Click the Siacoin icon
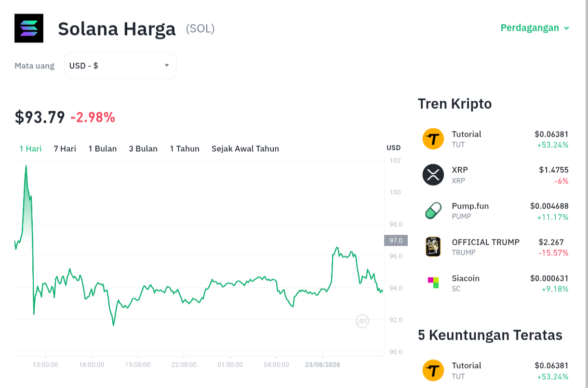Image resolution: width=588 pixels, height=388 pixels. click(x=433, y=282)
